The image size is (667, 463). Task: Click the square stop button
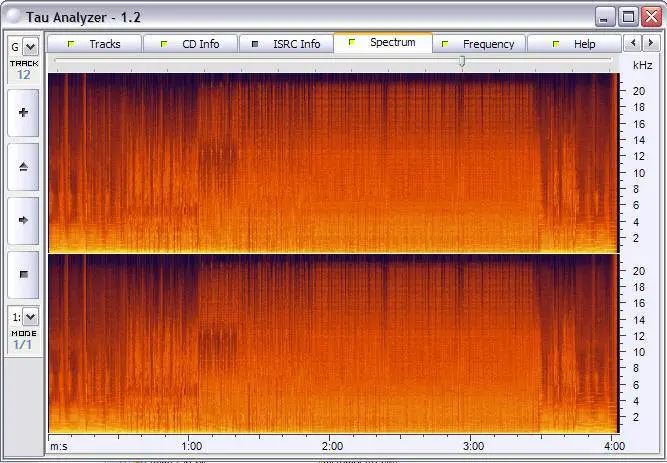pyautogui.click(x=23, y=274)
